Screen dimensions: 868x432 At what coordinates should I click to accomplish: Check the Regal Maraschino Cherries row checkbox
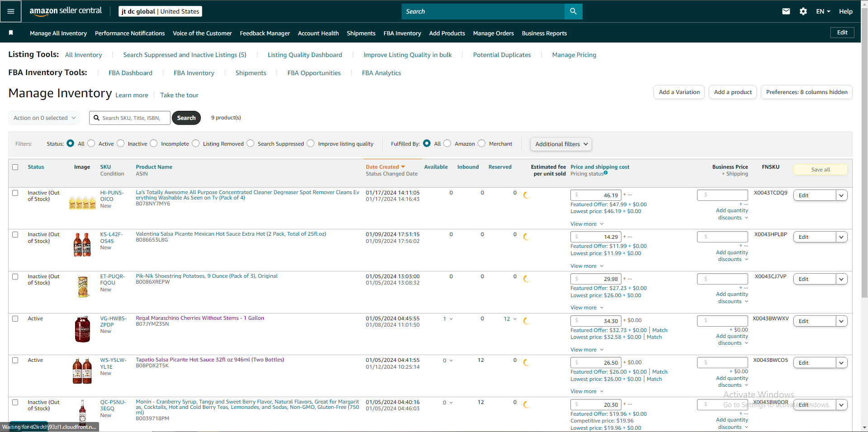pyautogui.click(x=15, y=318)
